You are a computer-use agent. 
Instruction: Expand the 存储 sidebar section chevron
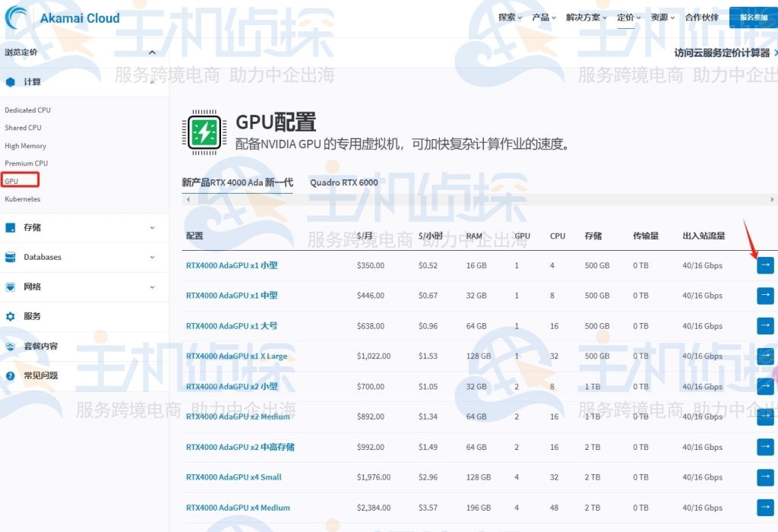click(152, 228)
